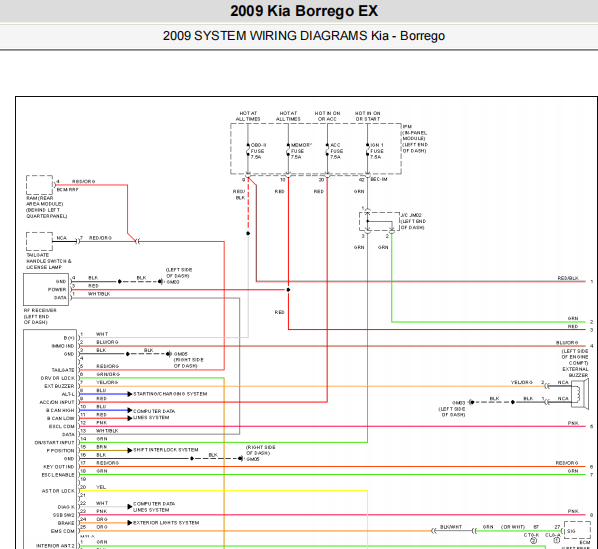Select the "EXTERNAL BUZZER" label
This screenshot has width=598, height=549.
[x=575, y=372]
